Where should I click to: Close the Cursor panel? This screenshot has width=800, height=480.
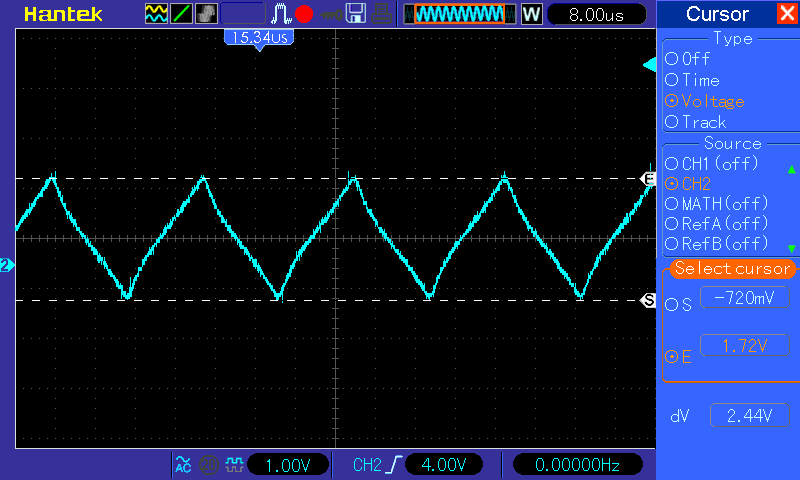tap(786, 14)
